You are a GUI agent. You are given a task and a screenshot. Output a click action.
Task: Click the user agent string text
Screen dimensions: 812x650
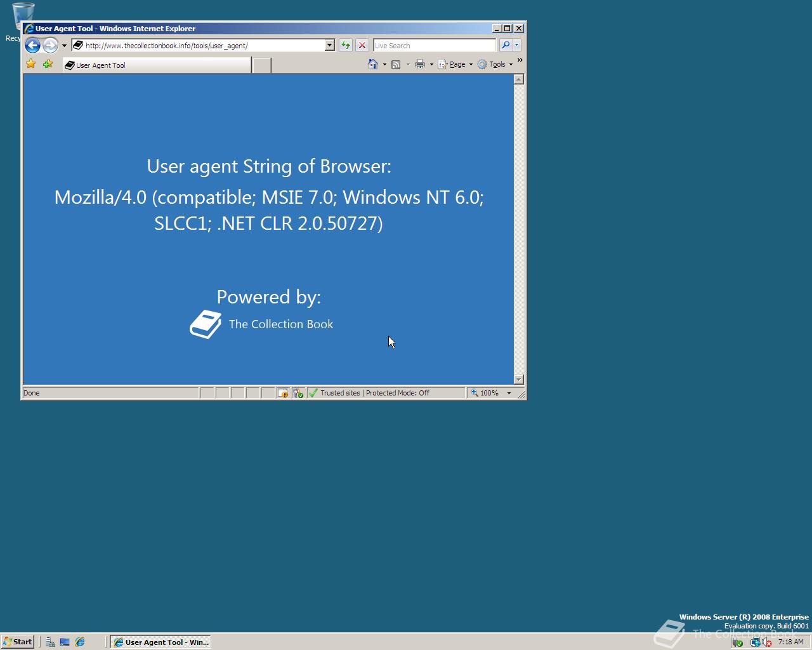(x=269, y=210)
